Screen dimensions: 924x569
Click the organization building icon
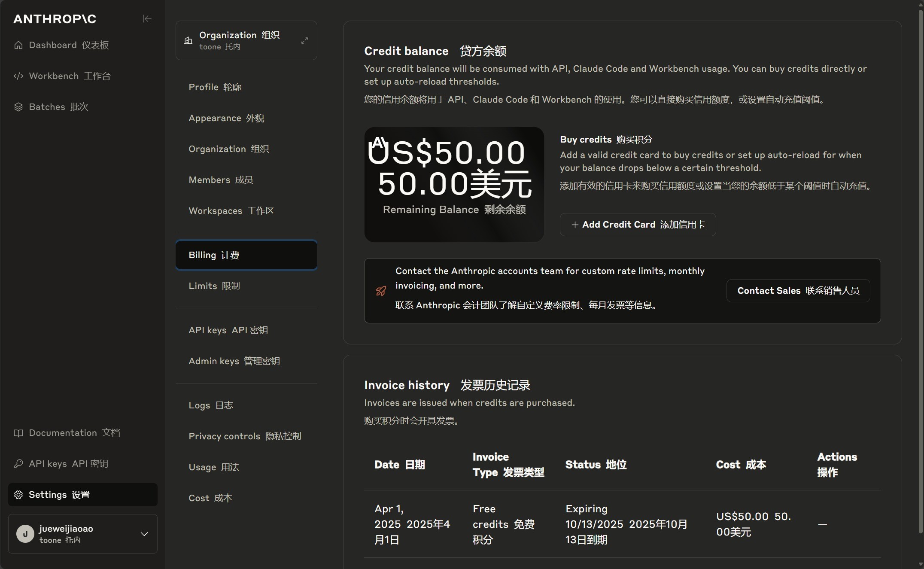point(188,40)
